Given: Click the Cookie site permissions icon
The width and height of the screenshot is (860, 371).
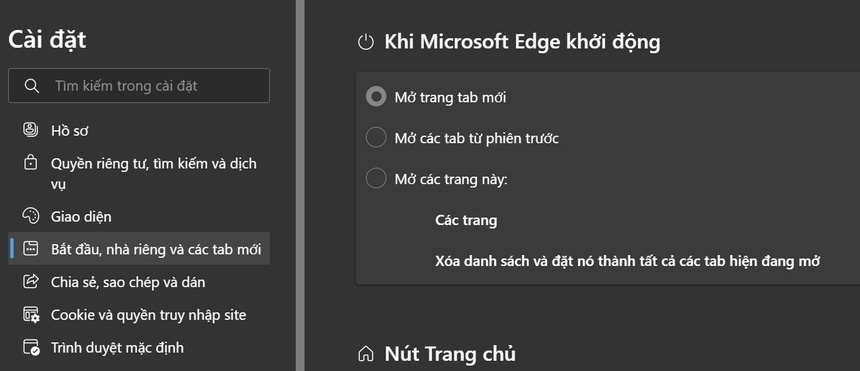Looking at the screenshot, I should point(31,315).
